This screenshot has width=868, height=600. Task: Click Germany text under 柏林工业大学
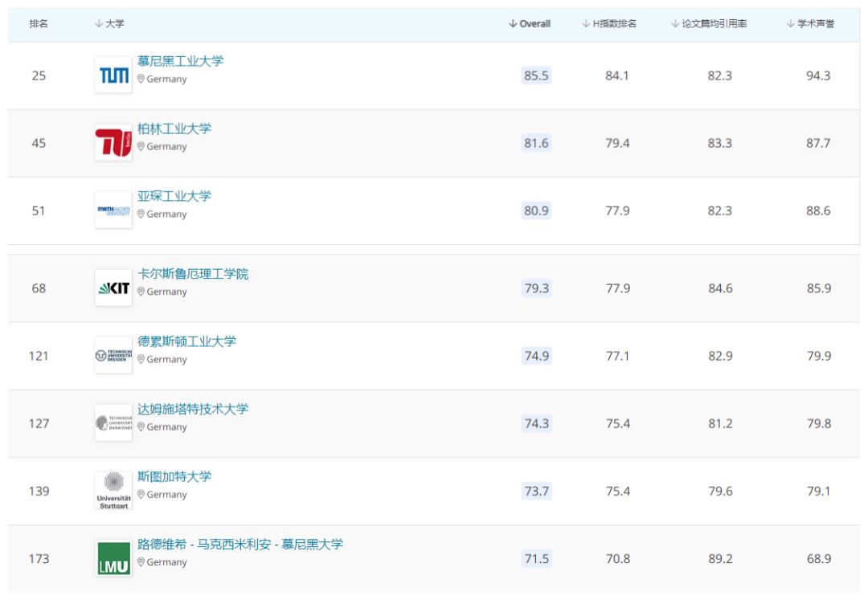(x=166, y=146)
